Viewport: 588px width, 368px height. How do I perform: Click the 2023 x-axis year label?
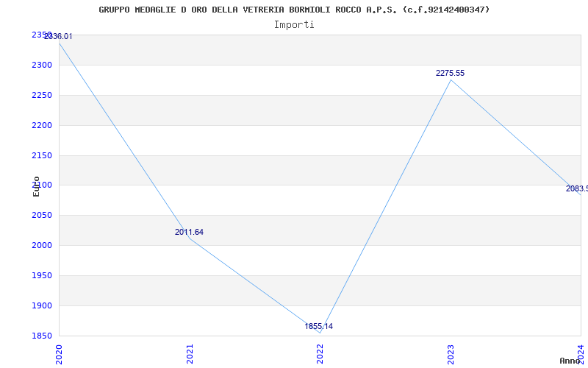click(x=451, y=354)
